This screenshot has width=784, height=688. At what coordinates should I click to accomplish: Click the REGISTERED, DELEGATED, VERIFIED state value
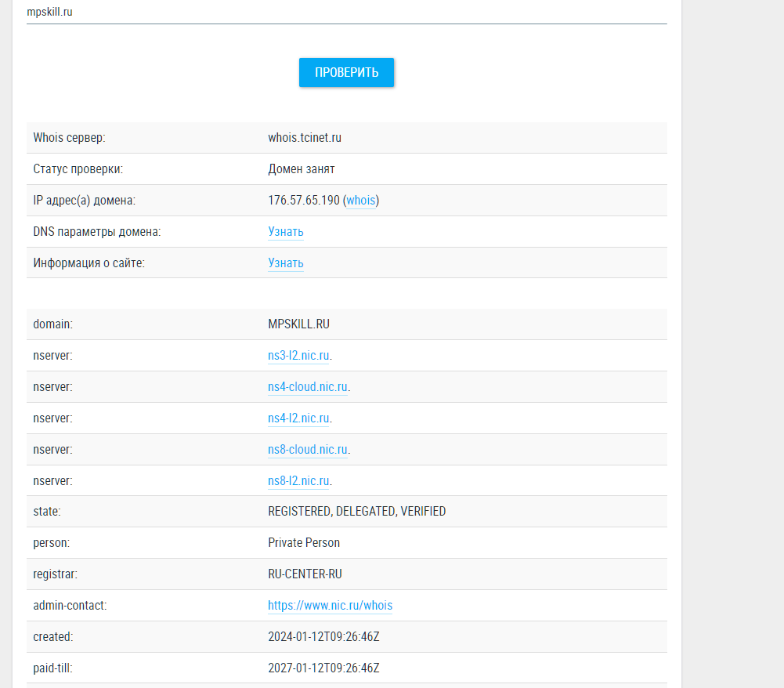356,512
